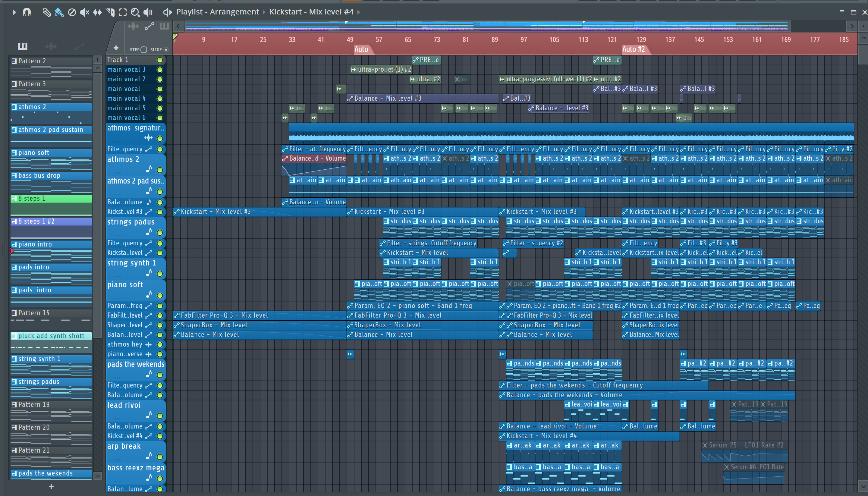Viewport: 868px width, 496px height.
Task: Click waveform icon on piano..verse track
Action: click(x=148, y=354)
